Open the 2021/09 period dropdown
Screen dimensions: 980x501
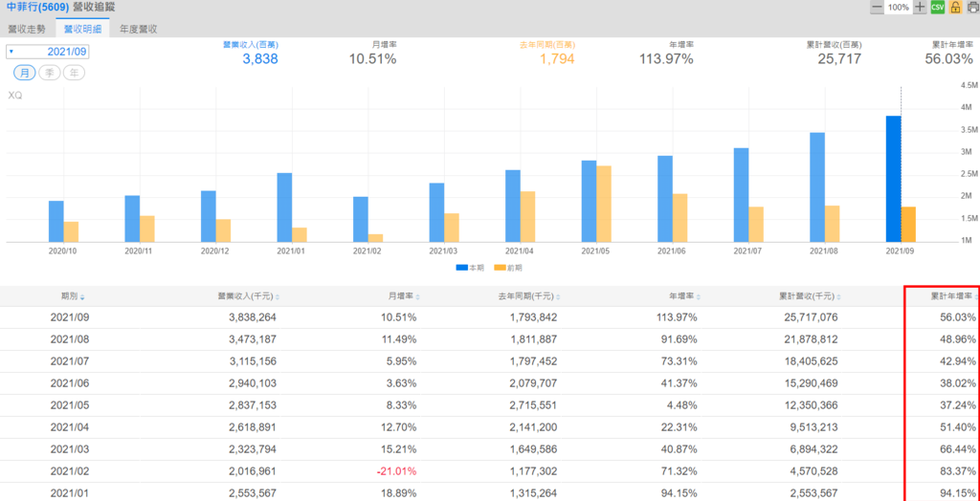click(48, 52)
